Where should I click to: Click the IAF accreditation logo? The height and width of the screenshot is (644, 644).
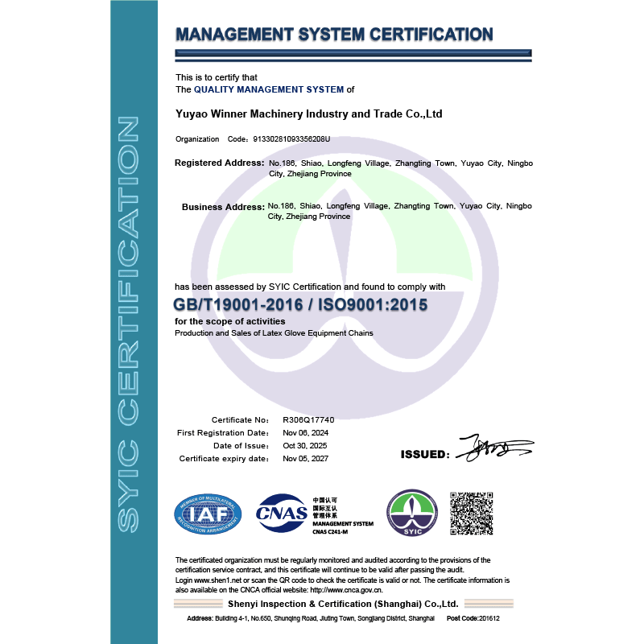tap(208, 513)
